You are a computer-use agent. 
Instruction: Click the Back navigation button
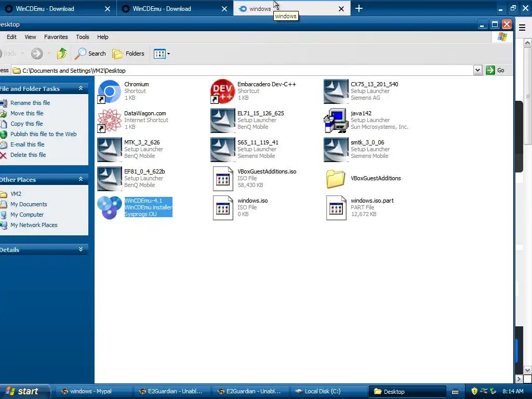(9, 54)
